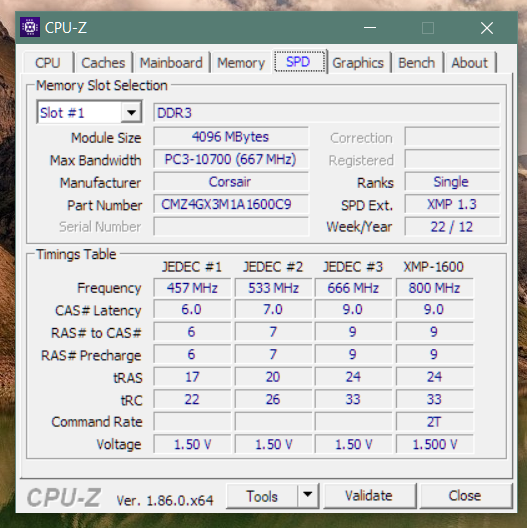This screenshot has width=527, height=528.
Task: Click the CPU-Z app icon in title bar
Action: (30, 27)
